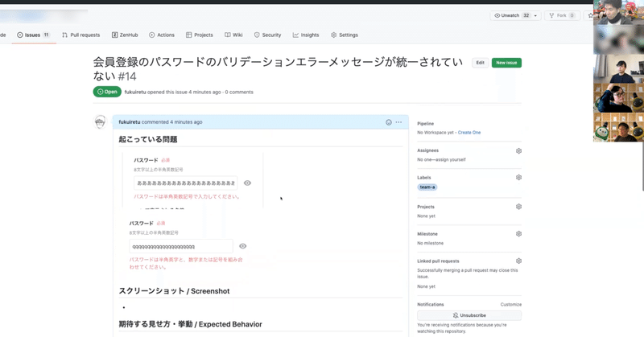The image size is (644, 337).
Task: Open the ZenHub tab
Action: pyautogui.click(x=125, y=35)
